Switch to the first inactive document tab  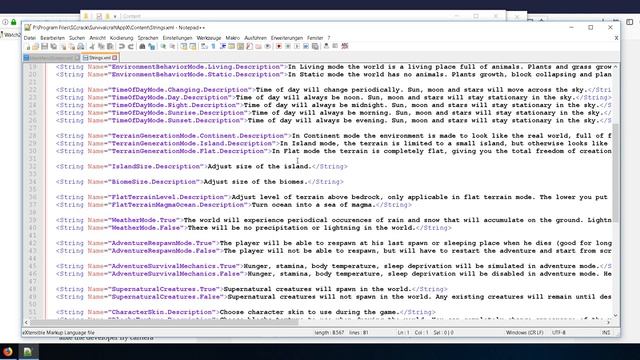click(51, 58)
